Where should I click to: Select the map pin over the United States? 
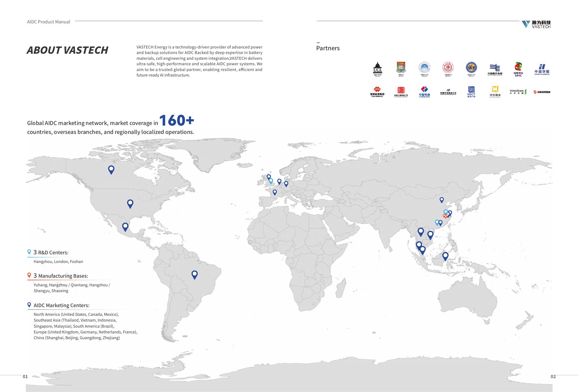(130, 204)
